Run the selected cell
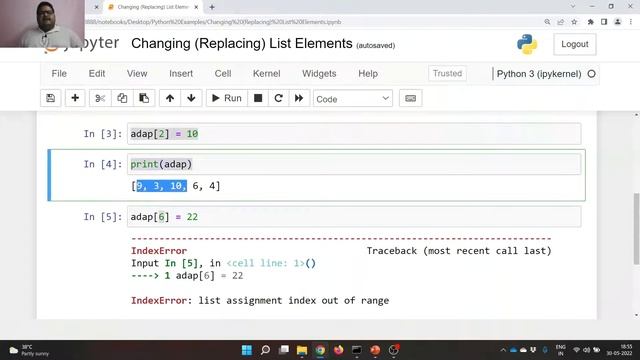 [227, 98]
